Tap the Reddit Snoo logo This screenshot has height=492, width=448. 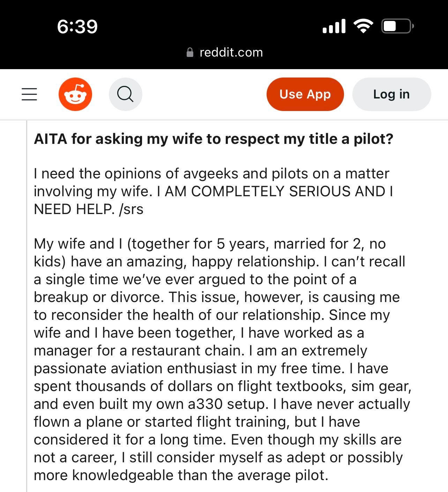pyautogui.click(x=75, y=94)
